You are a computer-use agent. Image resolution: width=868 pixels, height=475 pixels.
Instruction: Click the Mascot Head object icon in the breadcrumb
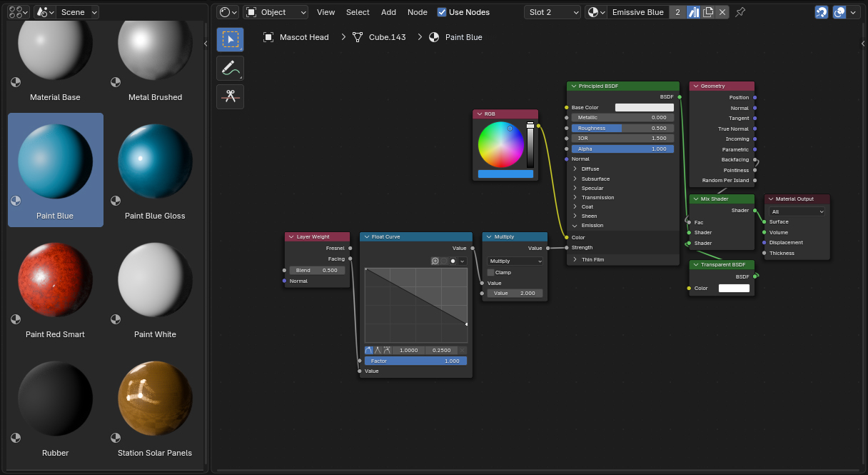tap(268, 37)
